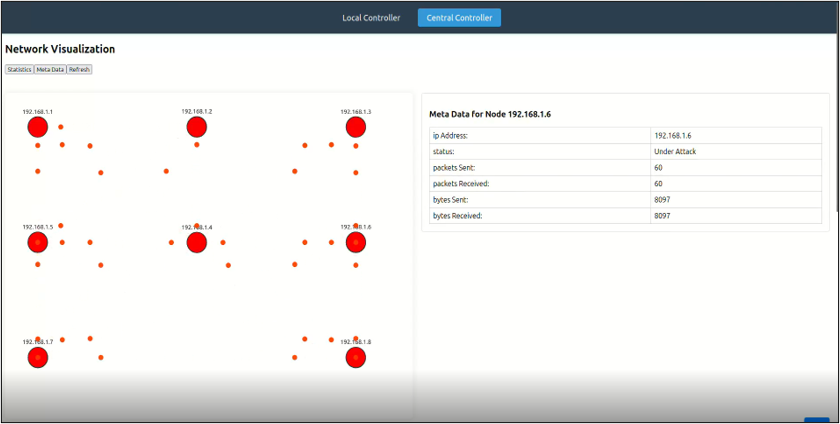Select node 192.168.1.1 circle
The image size is (840, 424).
38,128
